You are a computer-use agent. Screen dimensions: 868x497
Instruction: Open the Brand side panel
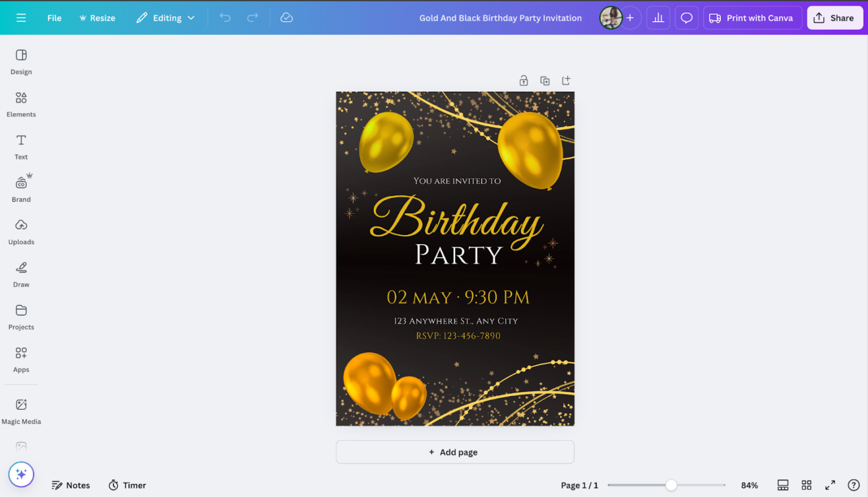point(21,190)
